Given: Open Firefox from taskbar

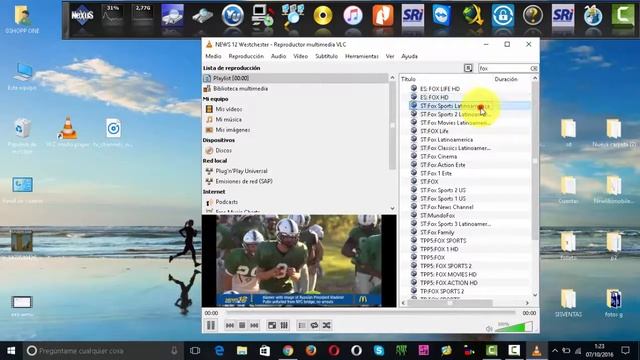Looking at the screenshot, I should 311,351.
